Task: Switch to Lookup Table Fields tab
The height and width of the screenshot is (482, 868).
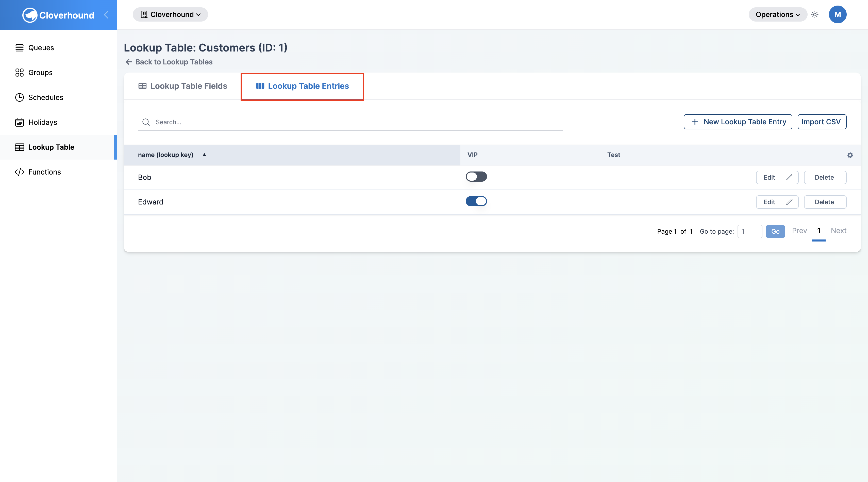Action: pos(183,86)
